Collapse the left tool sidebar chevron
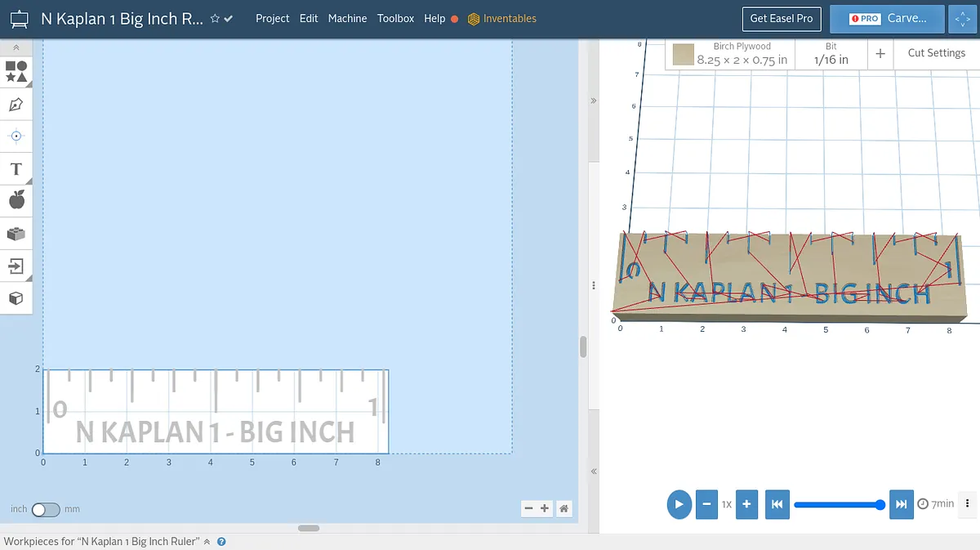The height and width of the screenshot is (550, 980). (x=16, y=48)
